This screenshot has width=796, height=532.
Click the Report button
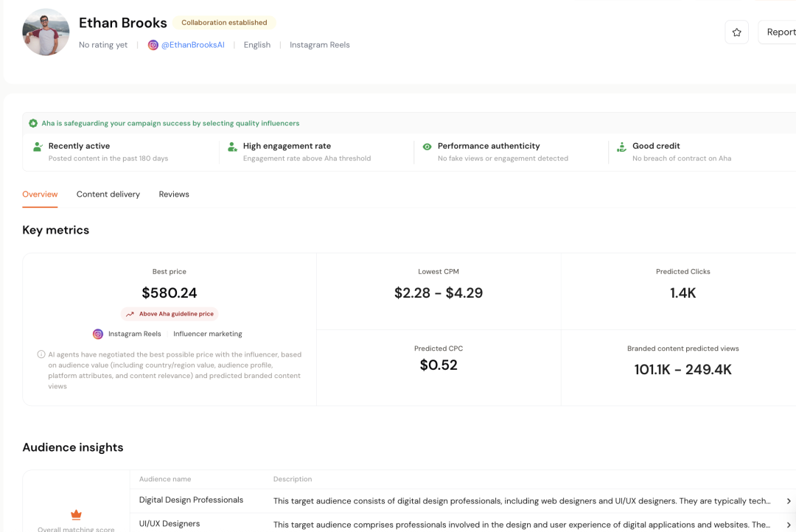click(778, 32)
